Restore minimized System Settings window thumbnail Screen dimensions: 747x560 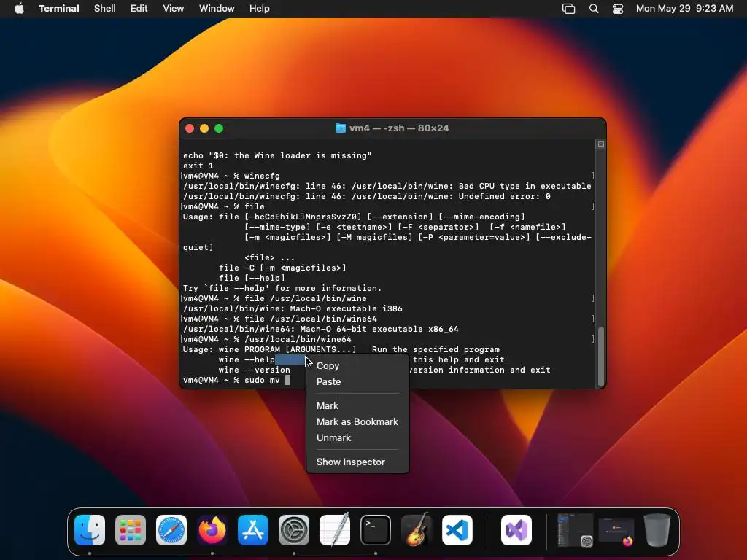(575, 530)
